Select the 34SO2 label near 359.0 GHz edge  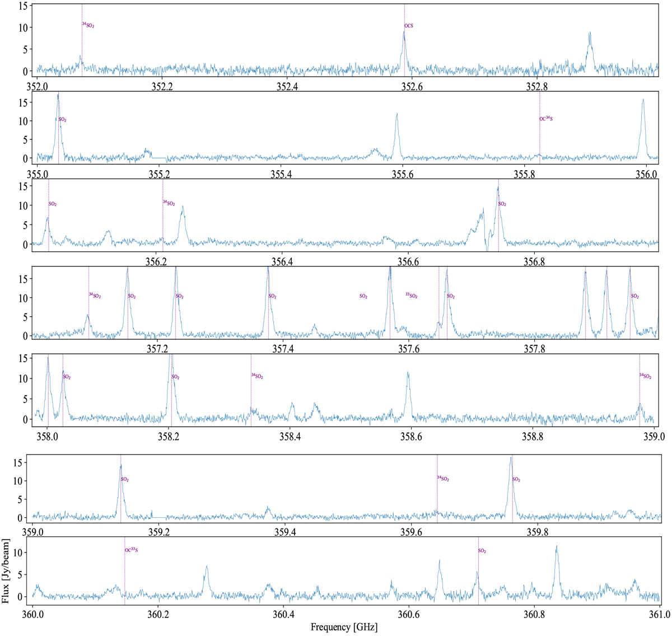tap(646, 377)
